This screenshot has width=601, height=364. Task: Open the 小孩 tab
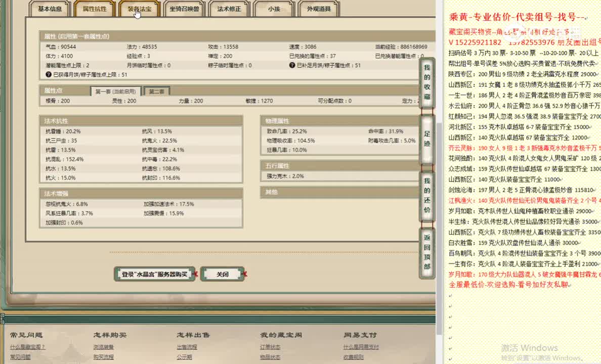(274, 9)
